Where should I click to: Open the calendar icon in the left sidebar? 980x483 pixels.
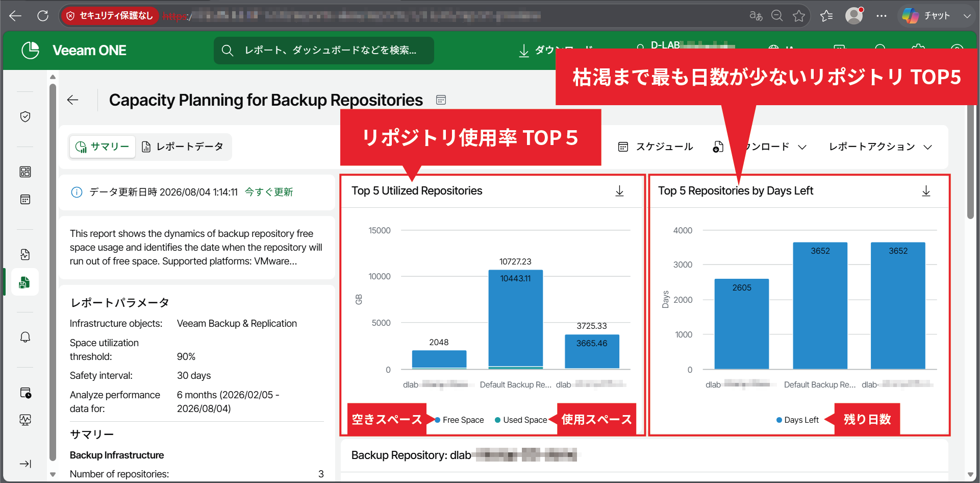click(x=25, y=199)
